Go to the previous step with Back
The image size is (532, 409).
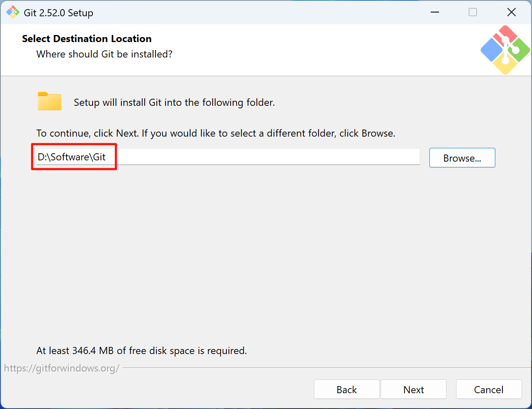click(x=346, y=389)
